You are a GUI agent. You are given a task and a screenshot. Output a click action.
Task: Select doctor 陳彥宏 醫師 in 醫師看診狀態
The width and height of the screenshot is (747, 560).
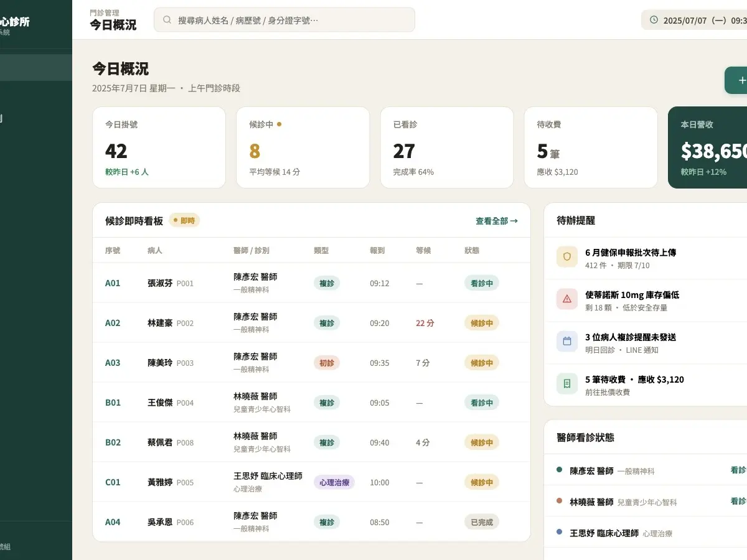(591, 471)
